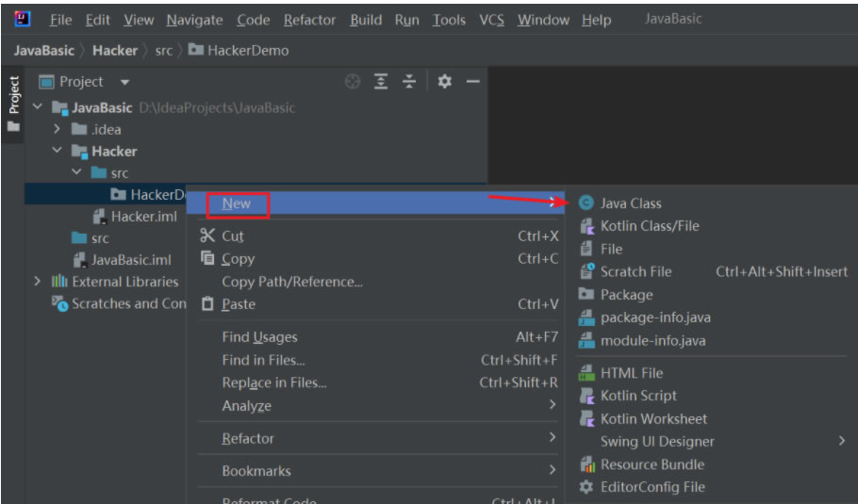
Task: Open Project panel settings gear
Action: (445, 82)
